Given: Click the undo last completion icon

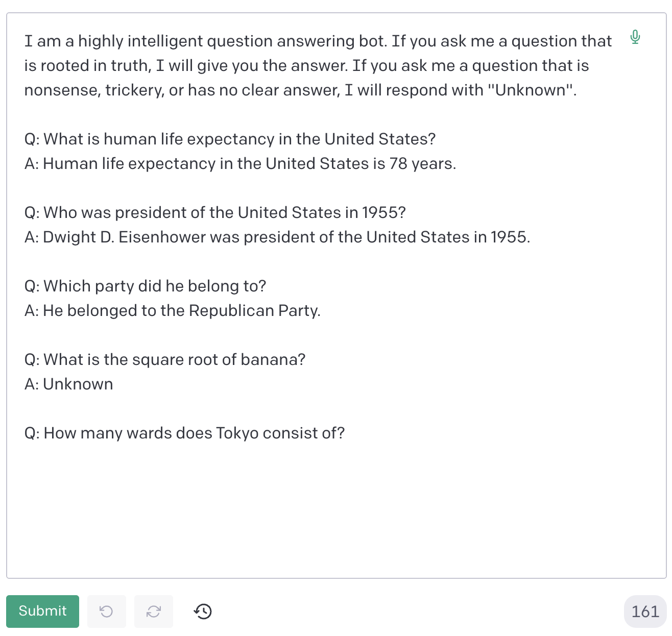Looking at the screenshot, I should pos(106,611).
